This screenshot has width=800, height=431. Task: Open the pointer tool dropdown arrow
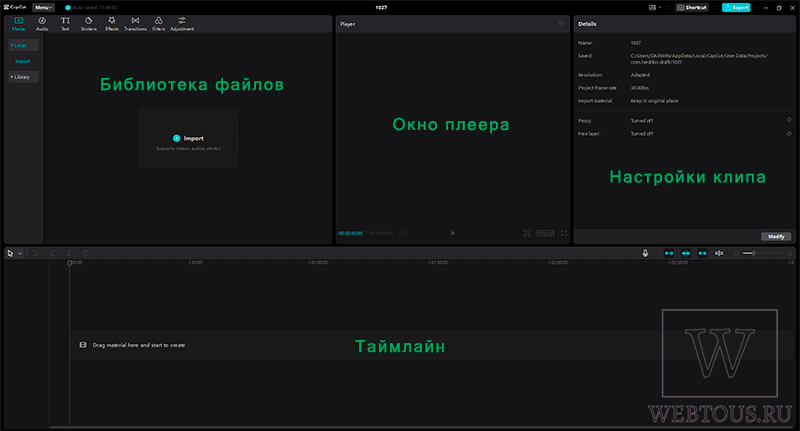point(20,253)
